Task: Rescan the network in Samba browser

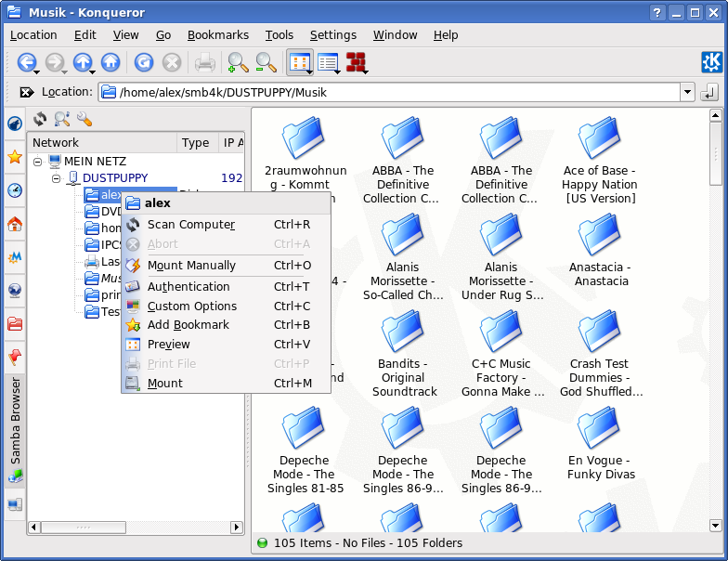Action: tap(40, 119)
